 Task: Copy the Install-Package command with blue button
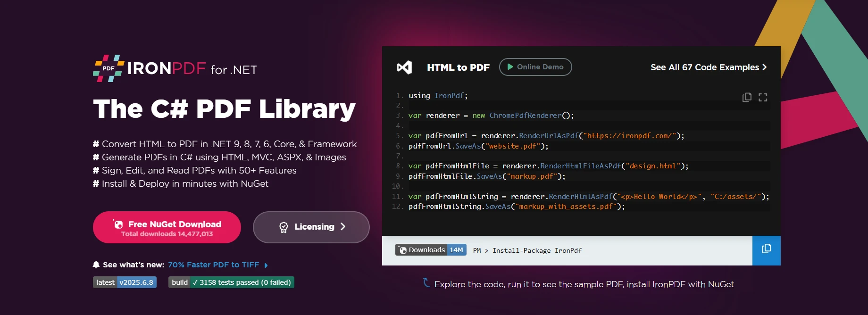(x=766, y=250)
